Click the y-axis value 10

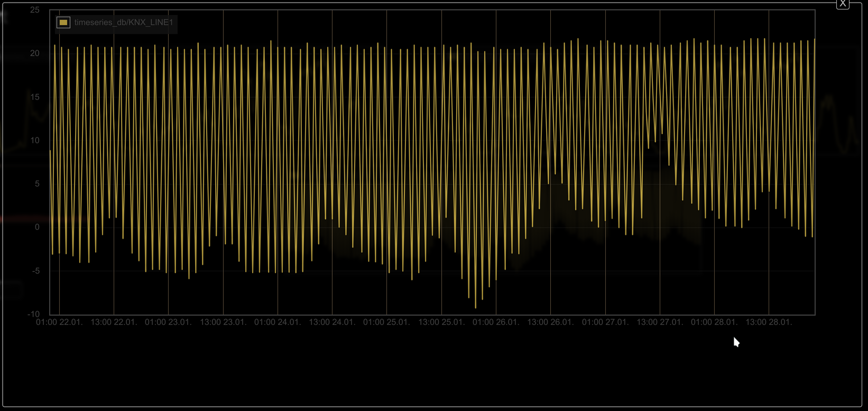(35, 141)
